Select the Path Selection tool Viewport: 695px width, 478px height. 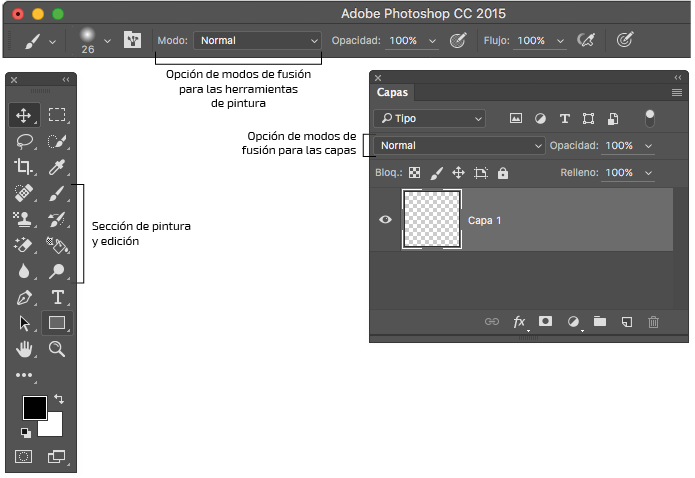(24, 323)
